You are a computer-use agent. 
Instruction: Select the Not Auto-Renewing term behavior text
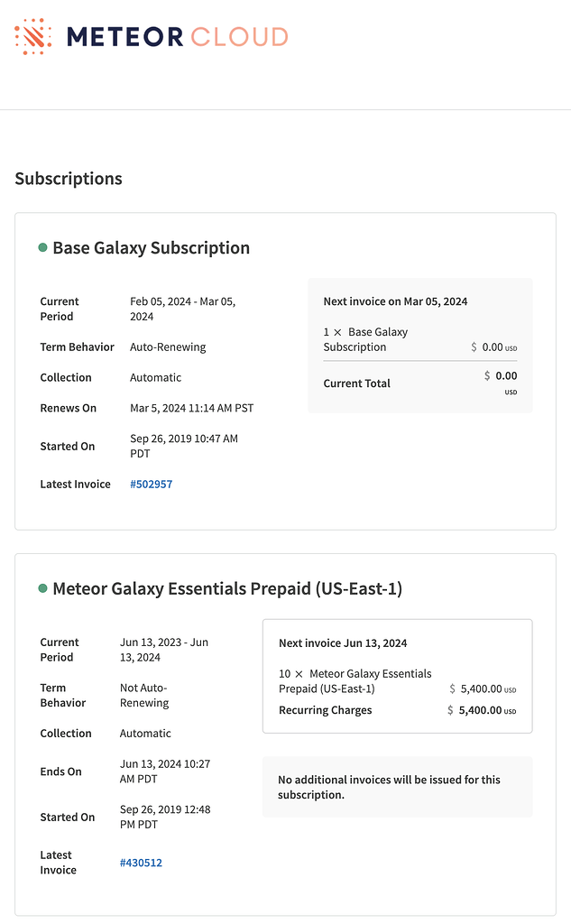tap(146, 695)
